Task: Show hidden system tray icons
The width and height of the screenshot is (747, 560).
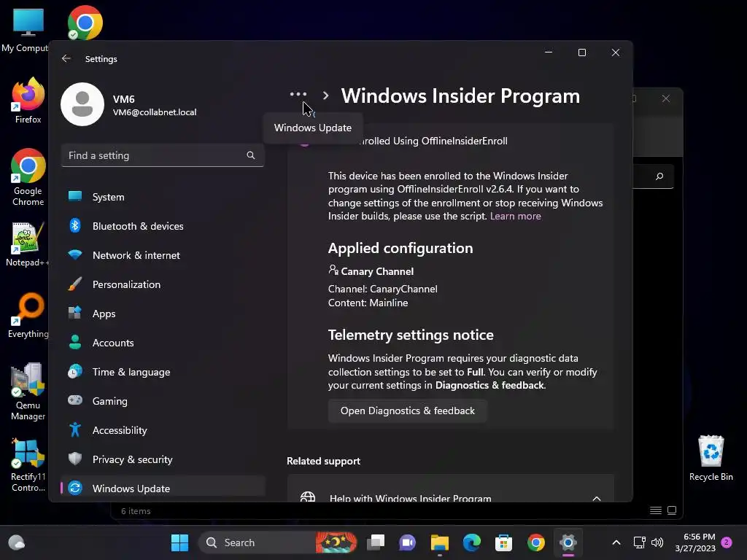Action: tap(616, 542)
